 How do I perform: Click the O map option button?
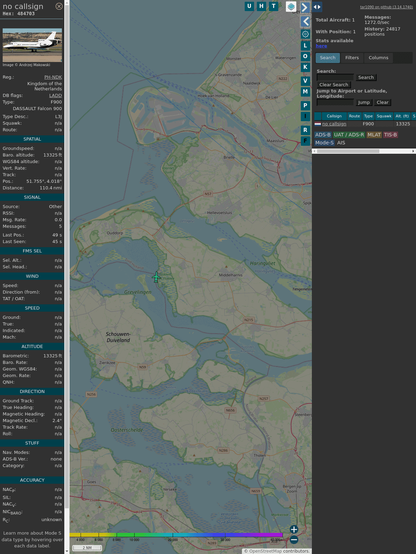[305, 56]
